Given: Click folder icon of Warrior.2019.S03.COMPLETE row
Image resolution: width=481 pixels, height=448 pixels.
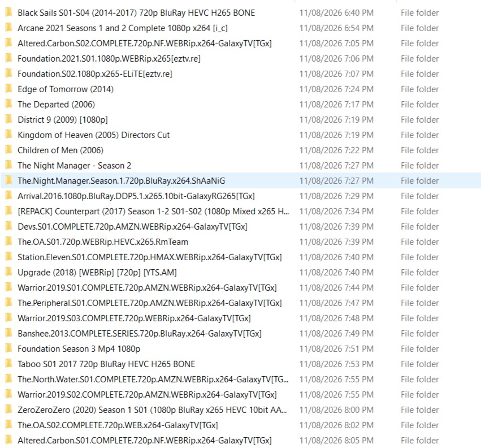Looking at the screenshot, I should coord(8,318).
